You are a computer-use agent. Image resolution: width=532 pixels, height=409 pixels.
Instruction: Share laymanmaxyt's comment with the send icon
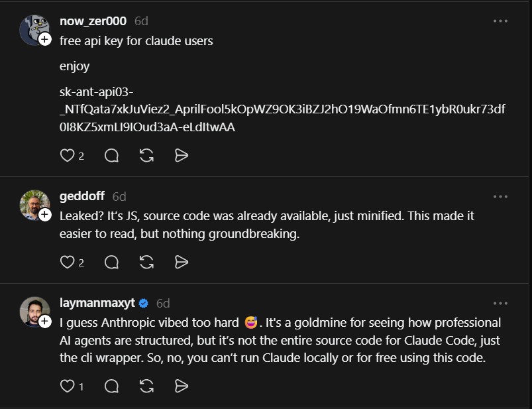pyautogui.click(x=182, y=386)
